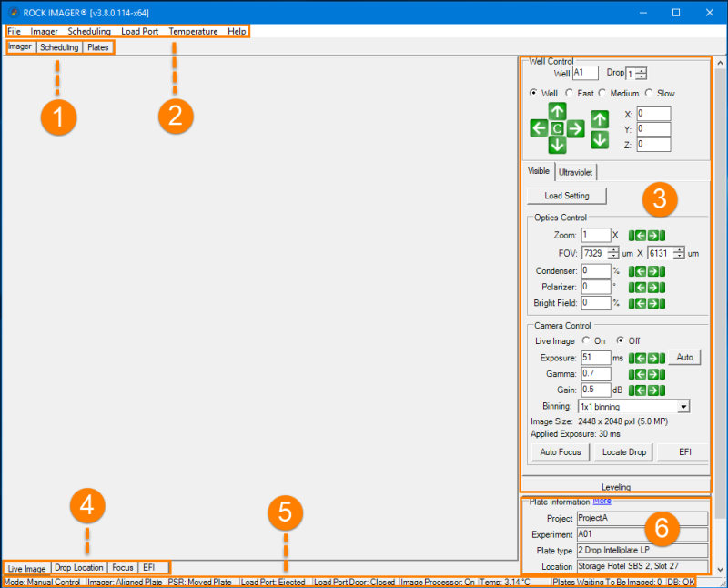Click the leftmost green bar in the Zoom row
The height and width of the screenshot is (588, 728).
pos(632,236)
